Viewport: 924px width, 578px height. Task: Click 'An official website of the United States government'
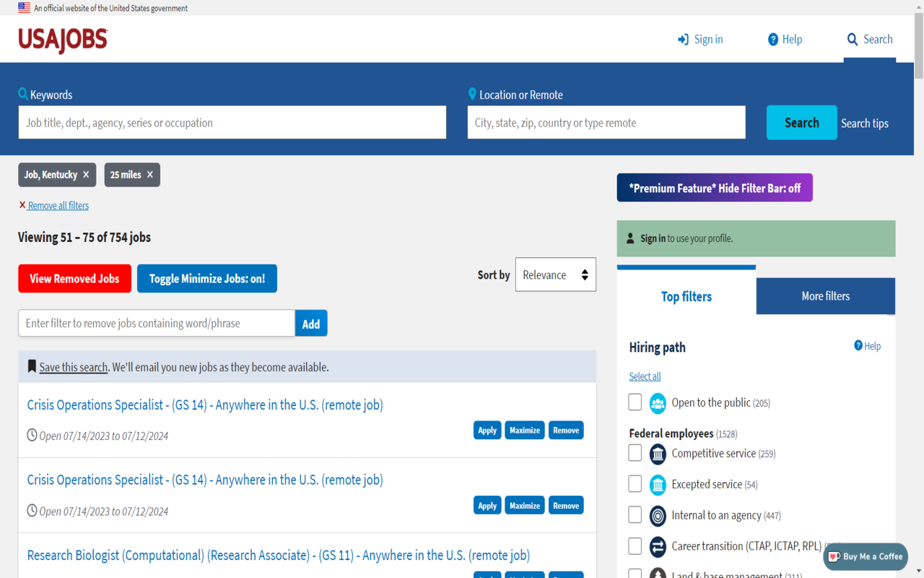tap(111, 8)
